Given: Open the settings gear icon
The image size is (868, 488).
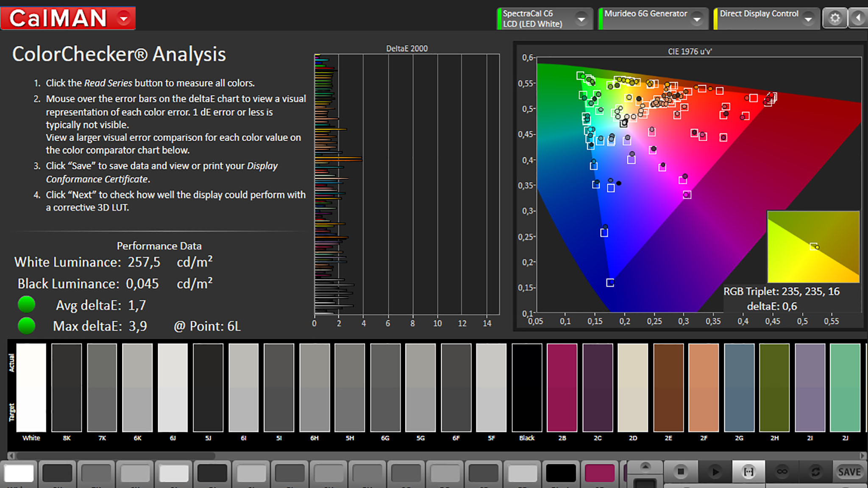Looking at the screenshot, I should click(x=835, y=18).
